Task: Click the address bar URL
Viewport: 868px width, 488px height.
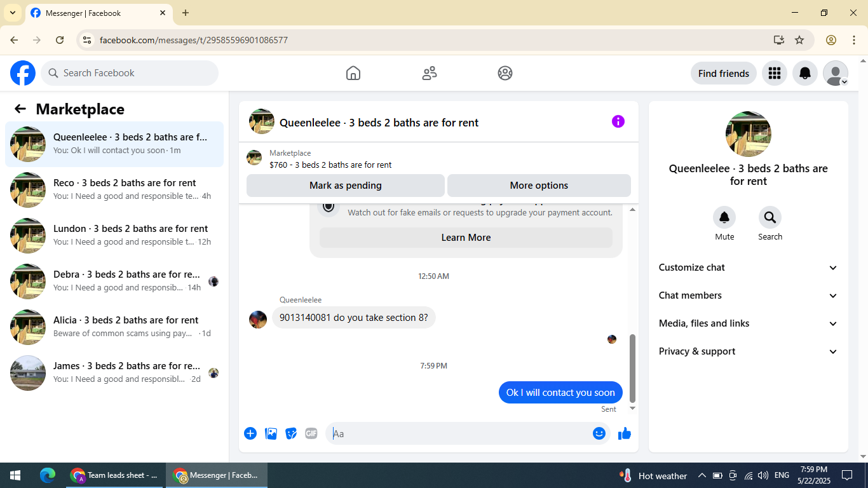Action: coord(194,40)
